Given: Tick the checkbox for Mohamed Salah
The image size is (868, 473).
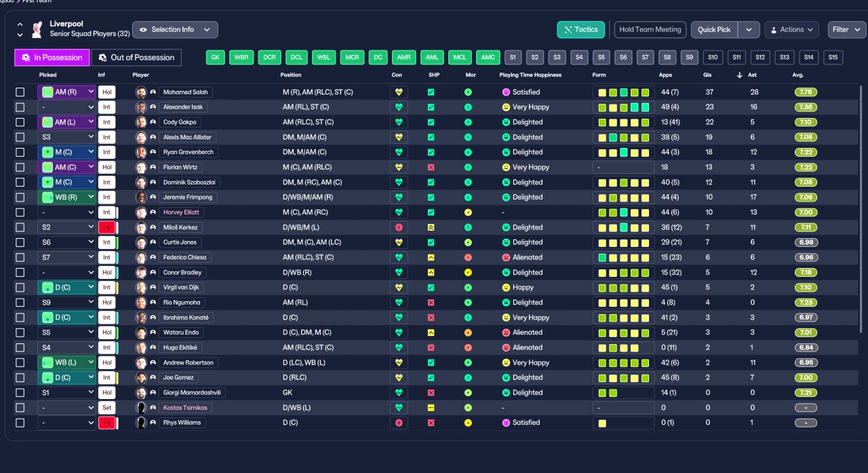Looking at the screenshot, I should coord(20,92).
